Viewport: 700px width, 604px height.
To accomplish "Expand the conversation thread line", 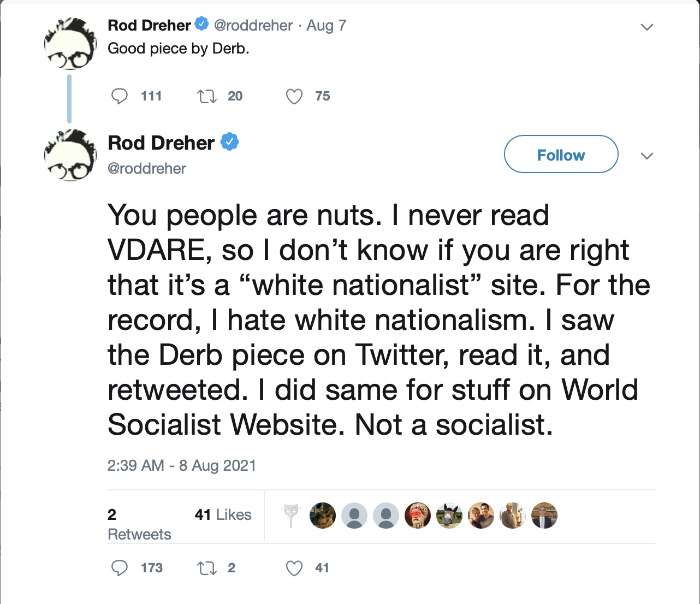I will pyautogui.click(x=69, y=98).
